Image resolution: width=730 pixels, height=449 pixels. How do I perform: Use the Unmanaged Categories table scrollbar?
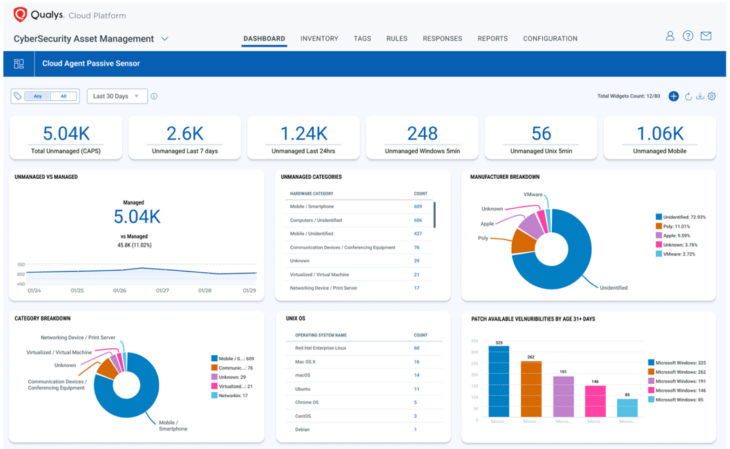[x=434, y=215]
